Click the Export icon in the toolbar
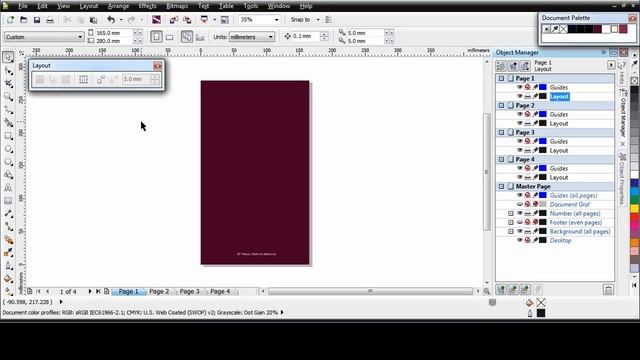The height and width of the screenshot is (360, 640). pos(187,20)
